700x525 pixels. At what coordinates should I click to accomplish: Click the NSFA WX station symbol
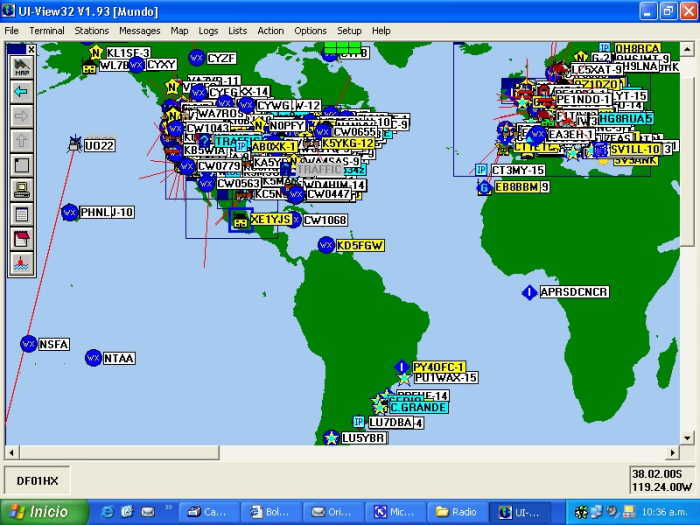pos(29,344)
